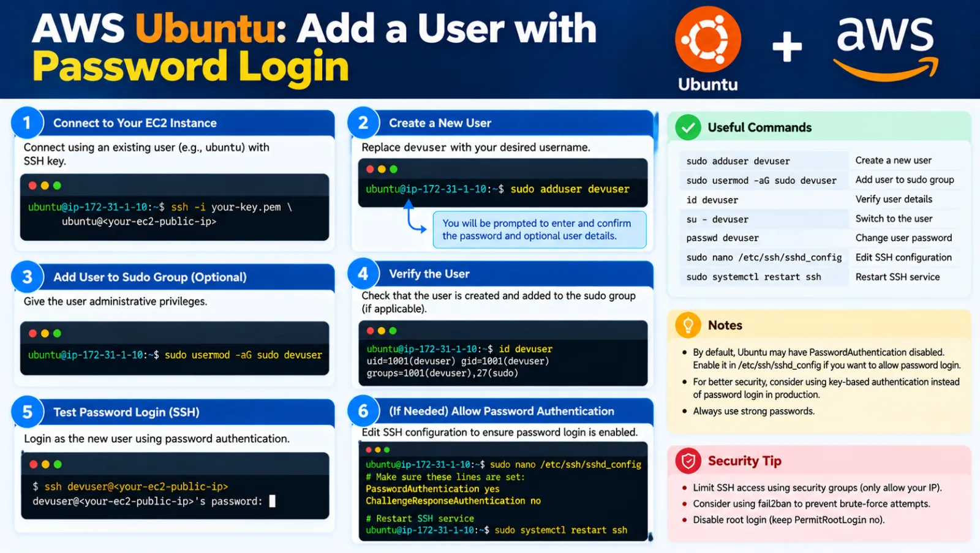Select '(If Needed) Allow Password Authentication' heading
The width and height of the screenshot is (980, 553).
tap(501, 411)
